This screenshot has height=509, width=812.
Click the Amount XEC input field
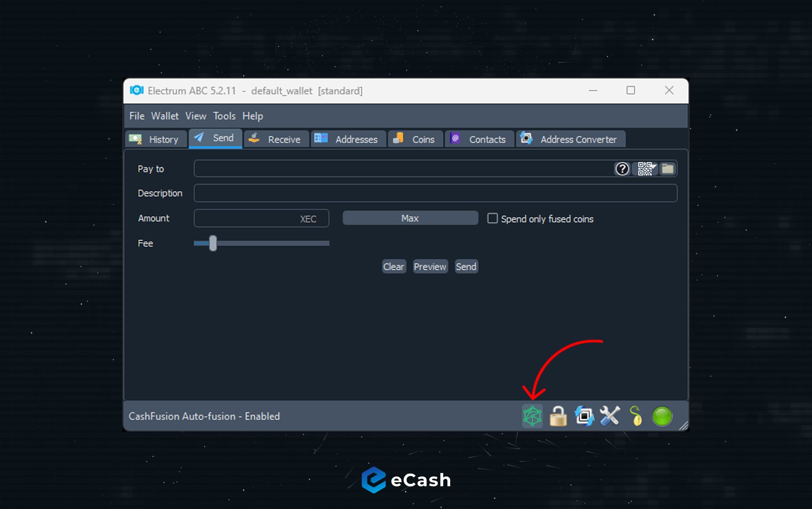coord(247,219)
